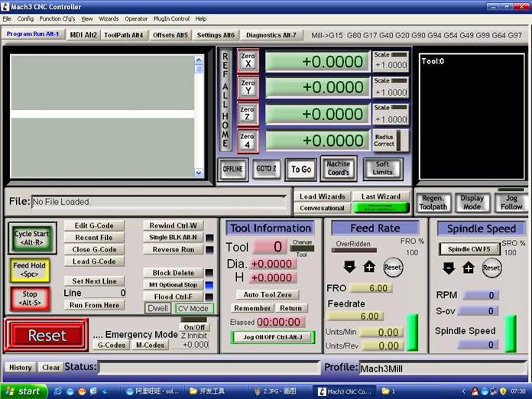This screenshot has height=399, width=532.
Task: Click the X axis Scale value field
Action: [x=390, y=66]
